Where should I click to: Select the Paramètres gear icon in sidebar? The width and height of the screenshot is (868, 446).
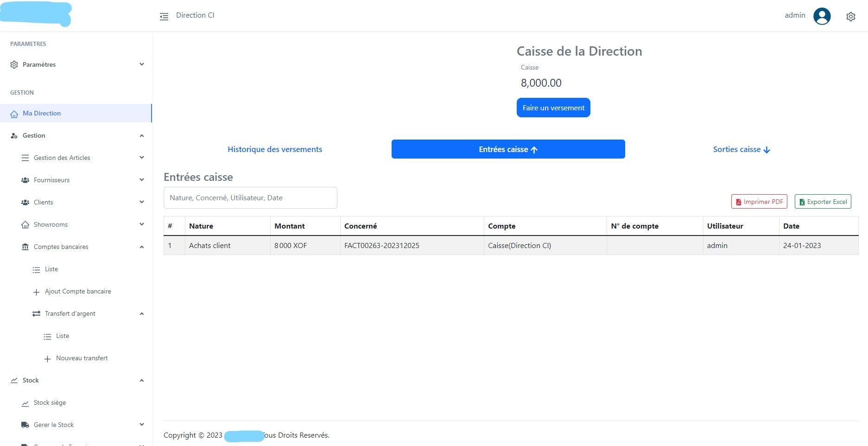tap(13, 64)
